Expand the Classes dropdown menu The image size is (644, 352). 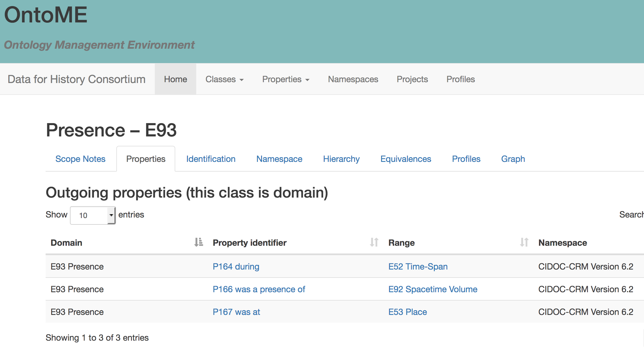pyautogui.click(x=224, y=79)
